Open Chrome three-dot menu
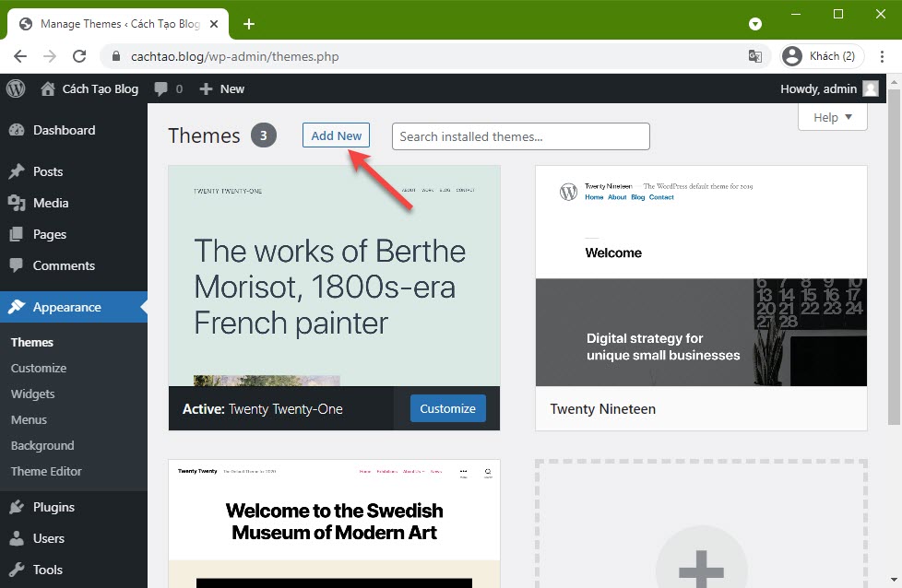The height and width of the screenshot is (588, 902). pyautogui.click(x=882, y=56)
